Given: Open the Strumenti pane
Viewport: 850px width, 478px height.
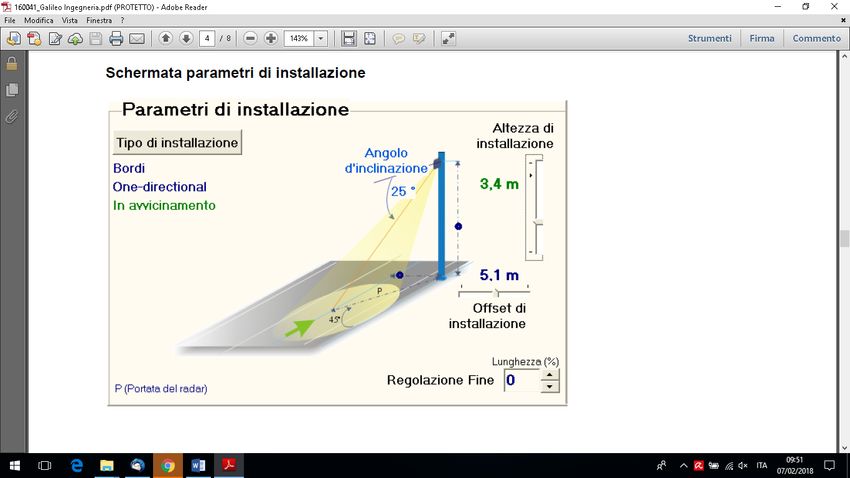Looking at the screenshot, I should click(709, 38).
